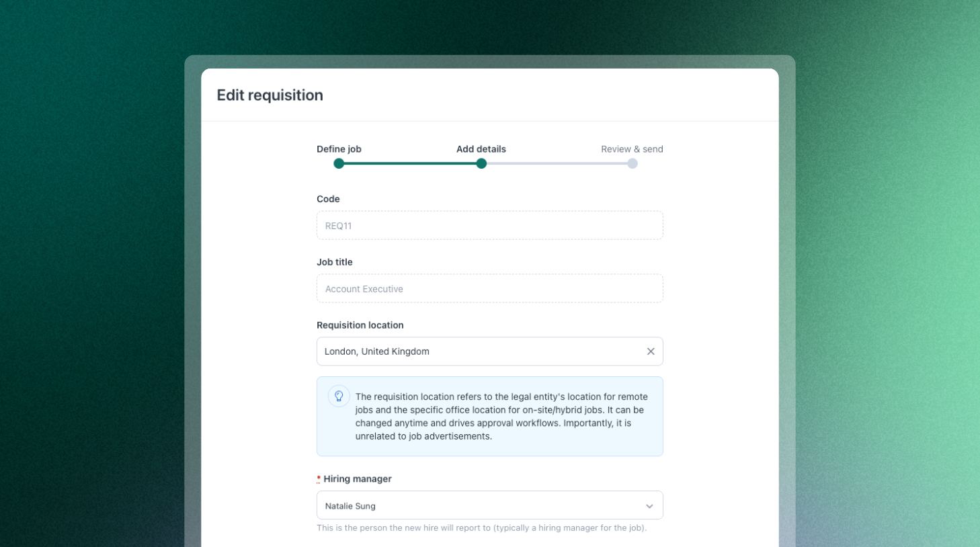Click the green progress line between first steps
980x547 pixels.
point(410,163)
